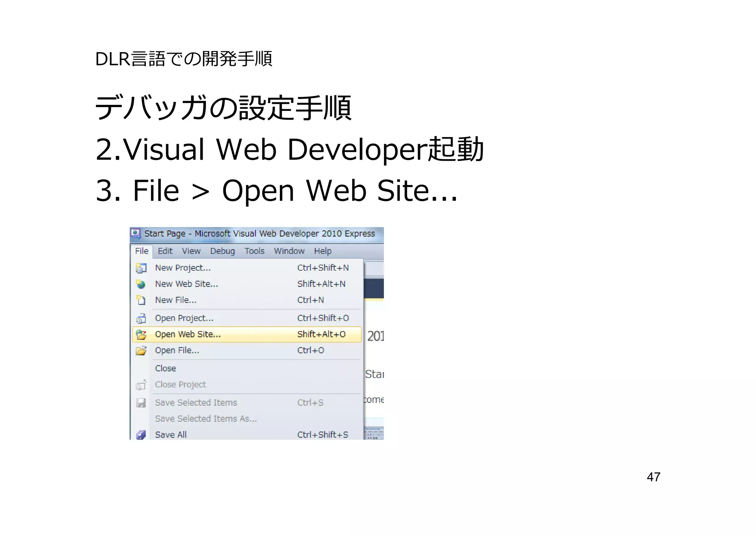
Task: Click the Ctrl+Shift+N shortcut text
Action: pyautogui.click(x=323, y=267)
